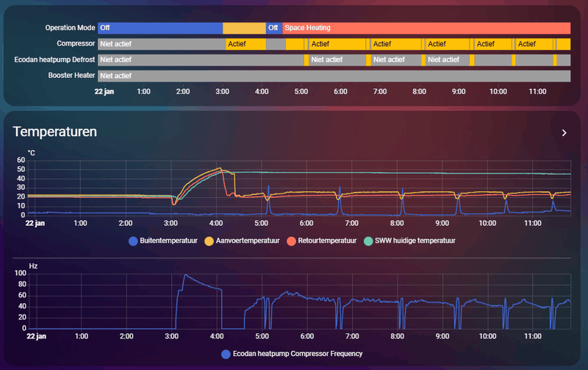
Task: Click the Compressor Actief segment starting after 5:00
Action: [x=337, y=44]
